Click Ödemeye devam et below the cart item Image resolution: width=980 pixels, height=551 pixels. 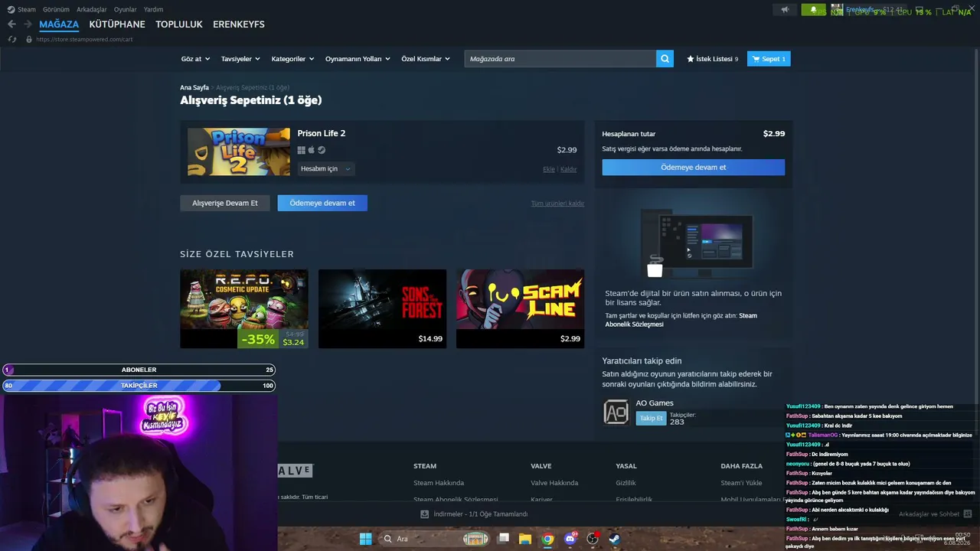tap(322, 203)
